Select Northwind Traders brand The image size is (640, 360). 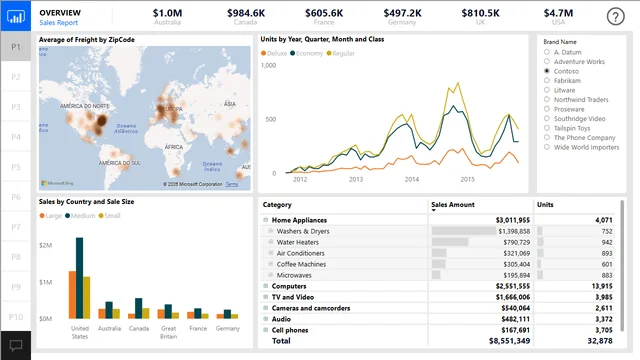coord(547,99)
